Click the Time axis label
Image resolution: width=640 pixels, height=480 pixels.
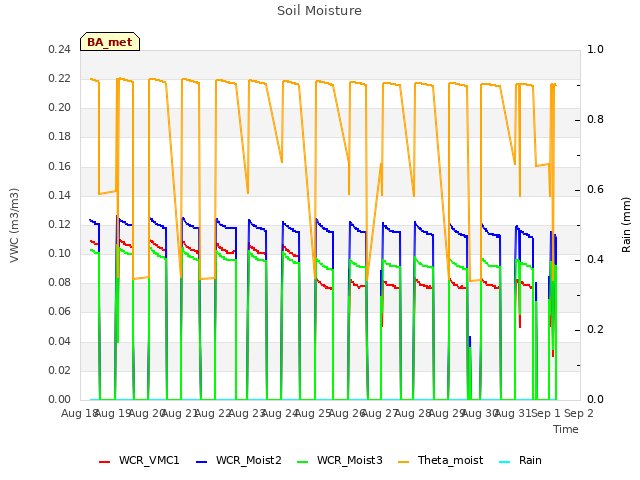(566, 429)
